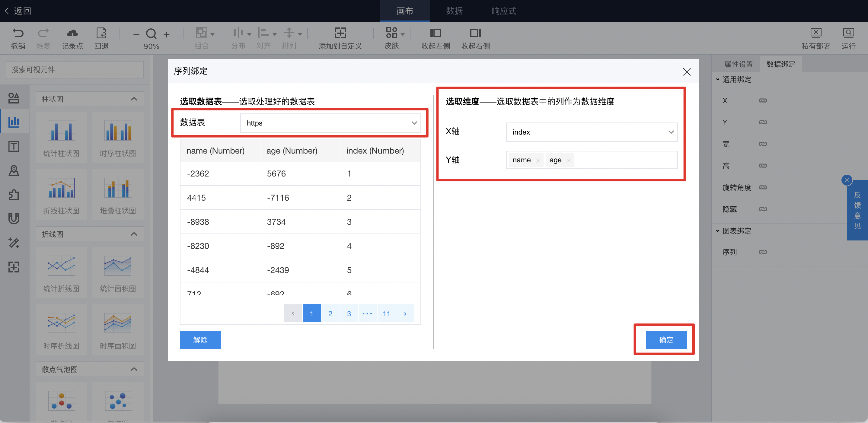Click the link icon next to 序列
Screen dimensions: 868x423
763,252
